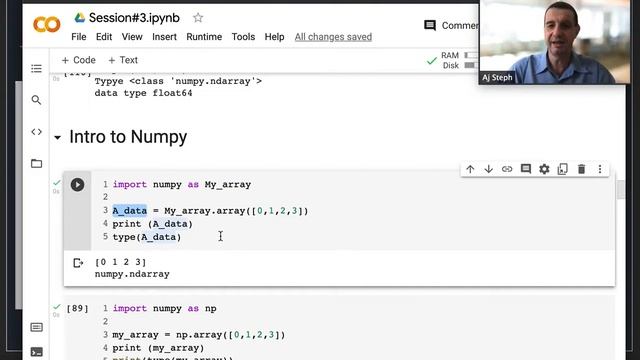The image size is (640, 360).
Task: Open the Tools menu
Action: (x=243, y=37)
